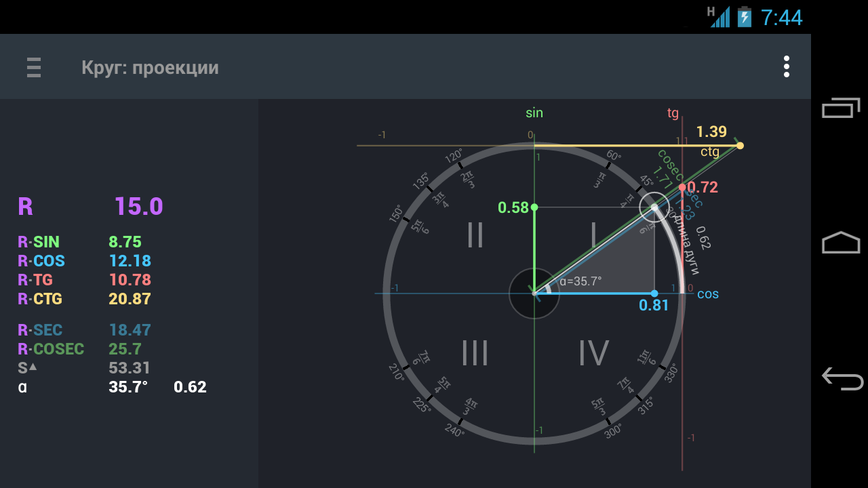Screen dimensions: 868x488
Task: Tap the battery charging status icon
Action: (x=745, y=16)
